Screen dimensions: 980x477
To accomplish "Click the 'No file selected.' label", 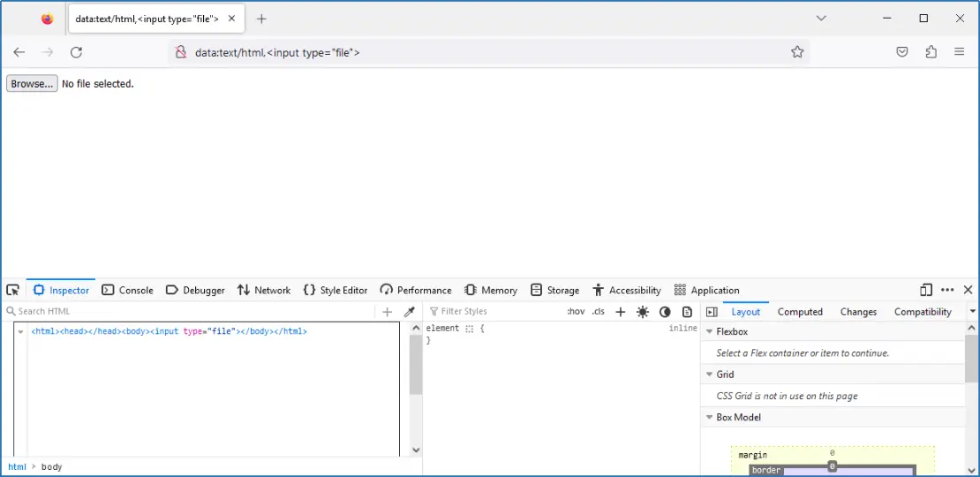I will 97,84.
